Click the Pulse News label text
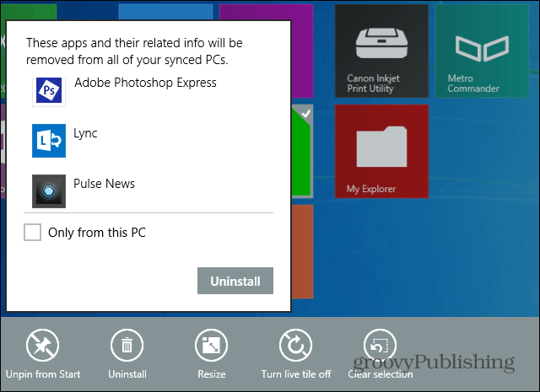Screen dimensions: 540x392 (104, 184)
